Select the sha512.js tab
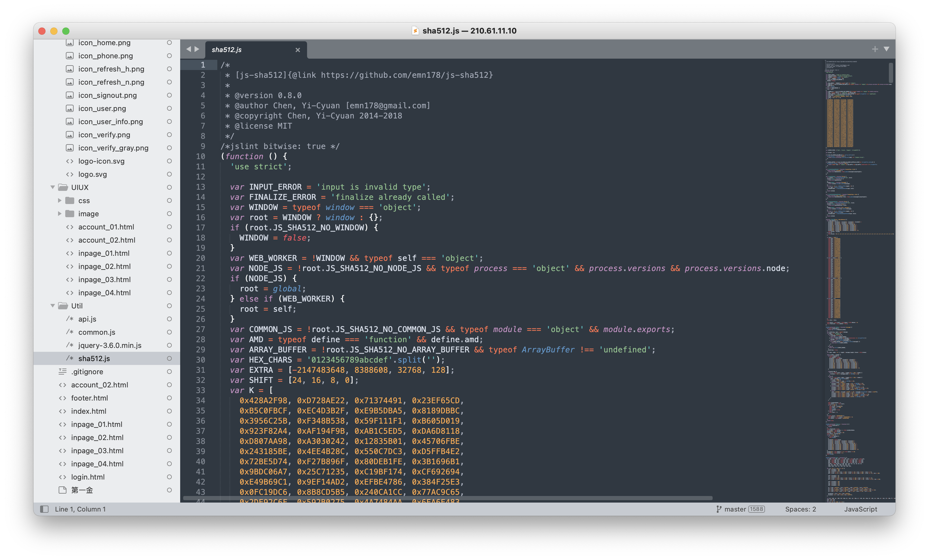 pos(256,50)
